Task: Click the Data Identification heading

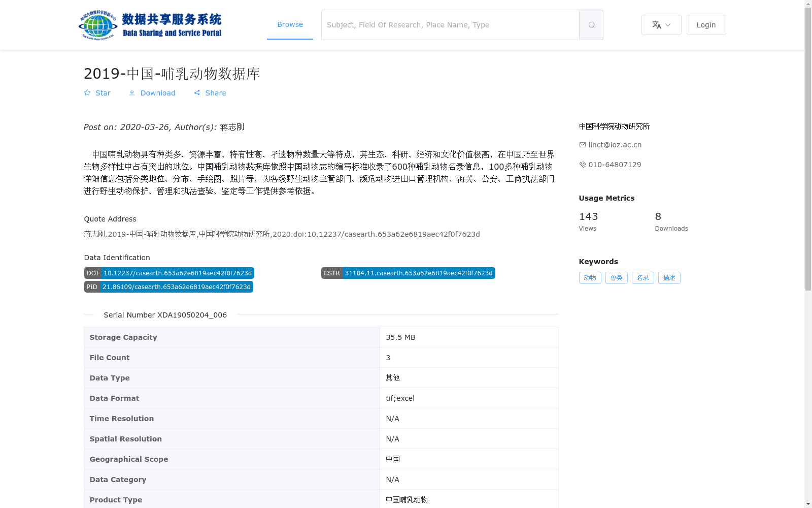Action: (117, 258)
